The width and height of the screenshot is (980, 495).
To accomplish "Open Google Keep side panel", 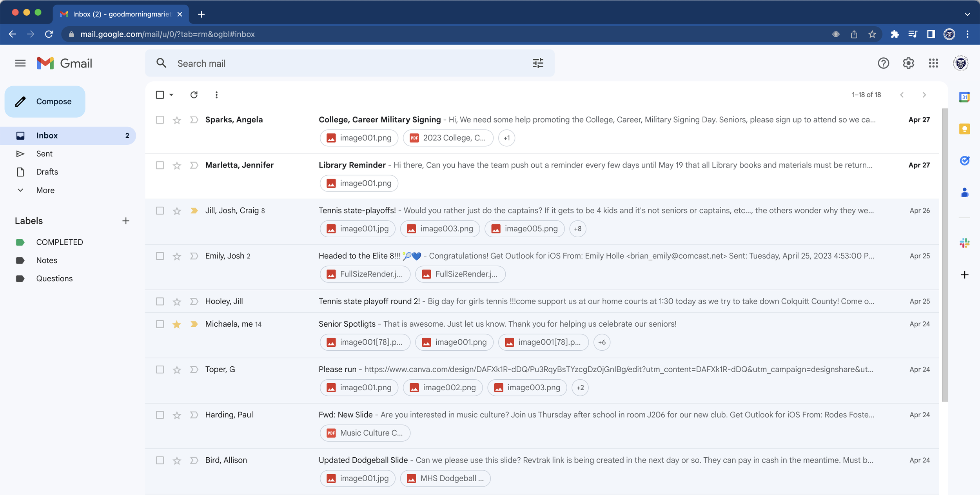I will coord(964,129).
